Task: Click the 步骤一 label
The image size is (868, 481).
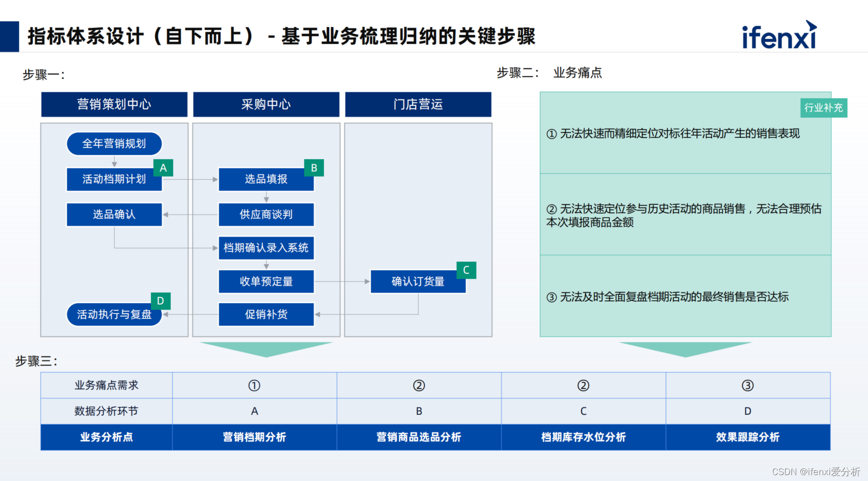Action: pos(43,75)
